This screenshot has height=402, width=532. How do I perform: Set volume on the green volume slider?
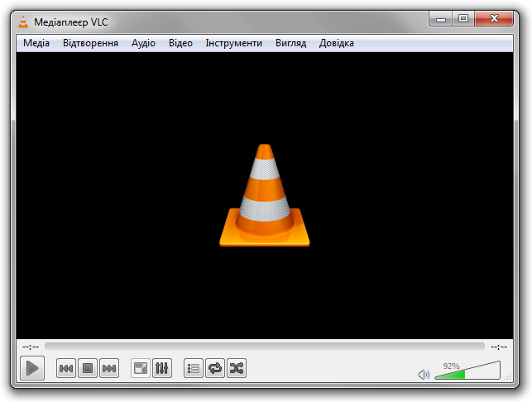[467, 371]
